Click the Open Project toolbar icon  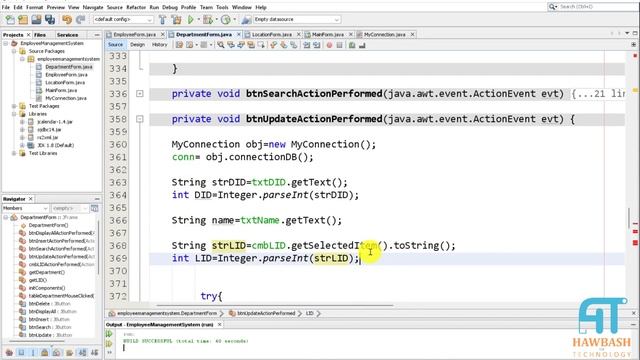tap(36, 20)
